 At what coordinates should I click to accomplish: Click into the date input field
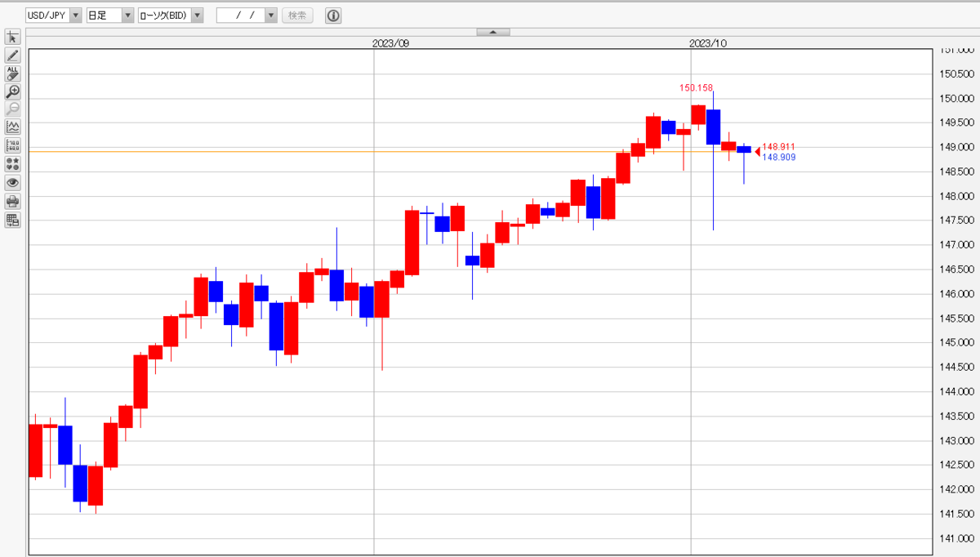tap(241, 16)
